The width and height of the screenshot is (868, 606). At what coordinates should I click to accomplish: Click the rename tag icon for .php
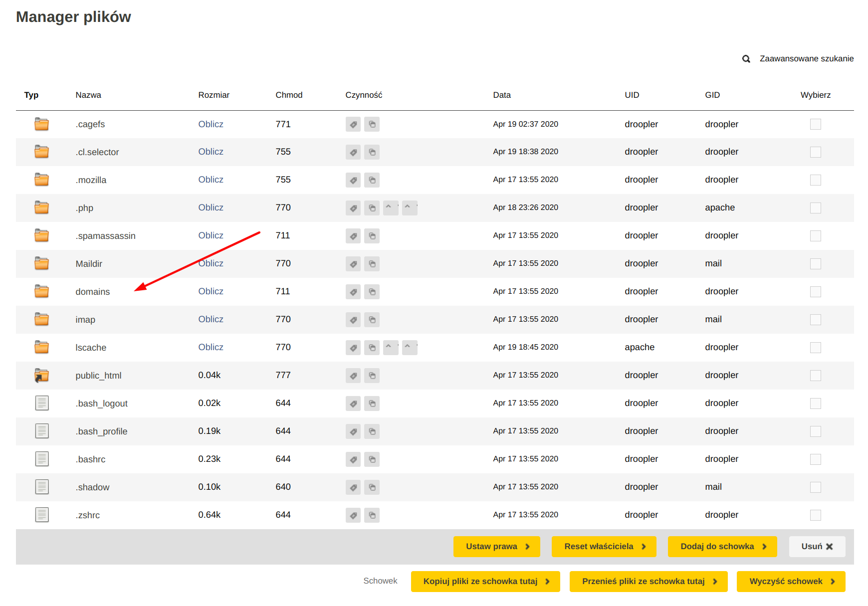pyautogui.click(x=353, y=208)
